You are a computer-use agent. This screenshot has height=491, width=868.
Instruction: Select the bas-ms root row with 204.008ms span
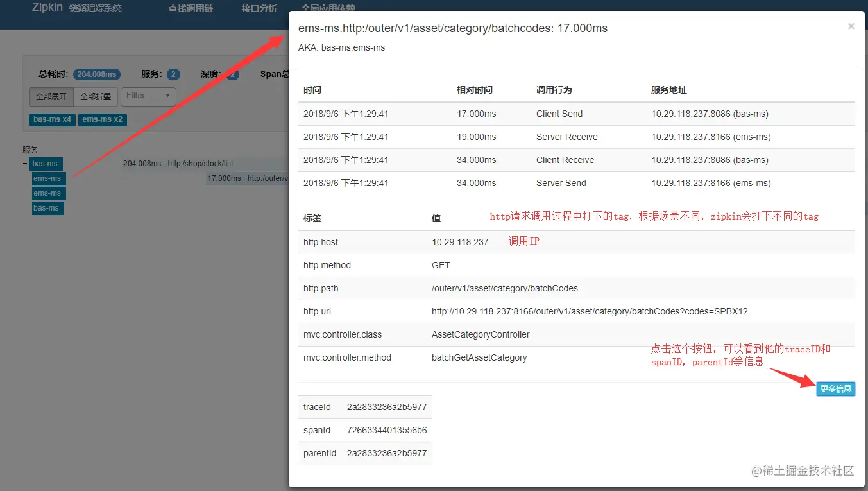pos(46,164)
